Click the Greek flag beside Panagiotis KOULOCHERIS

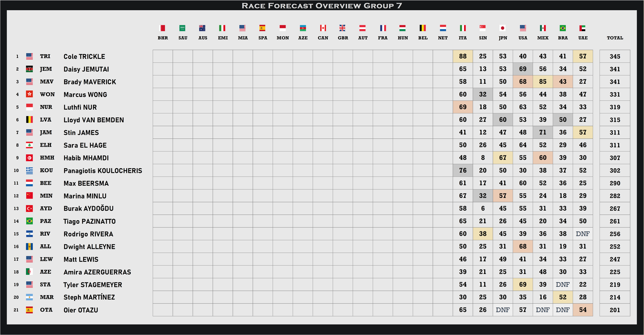[29, 170]
